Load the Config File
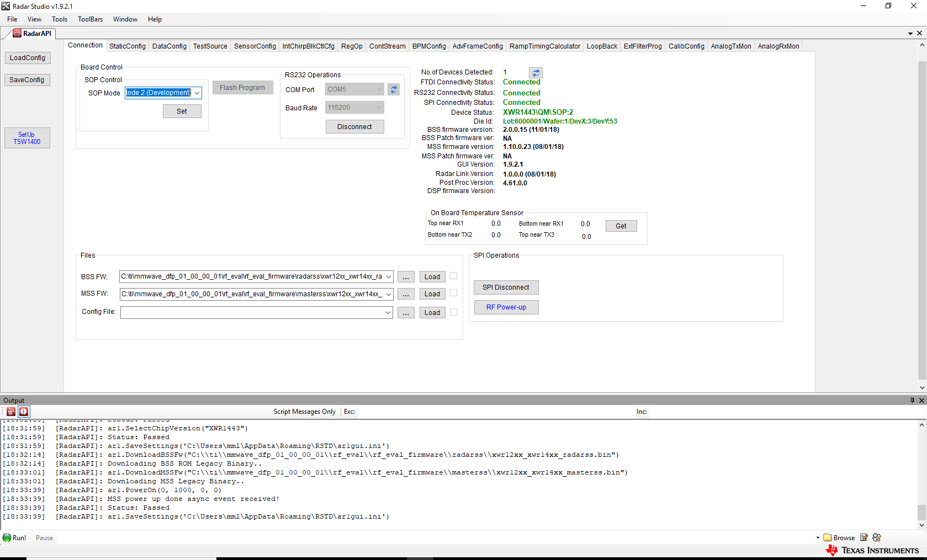 pyautogui.click(x=432, y=313)
